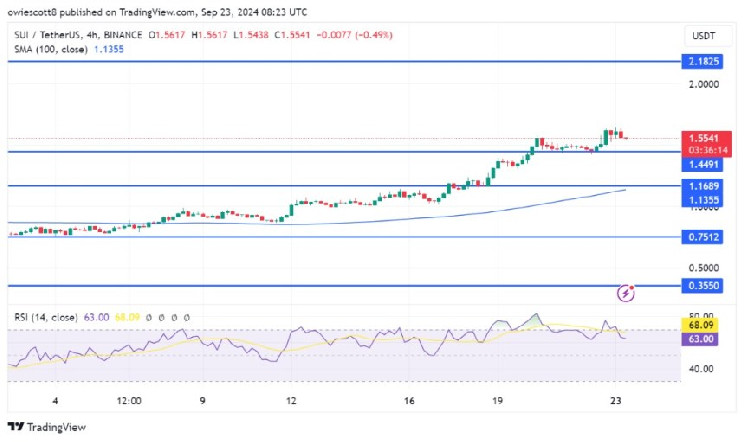
Task: Click the TradingView logo at bottom
Action: click(x=47, y=427)
